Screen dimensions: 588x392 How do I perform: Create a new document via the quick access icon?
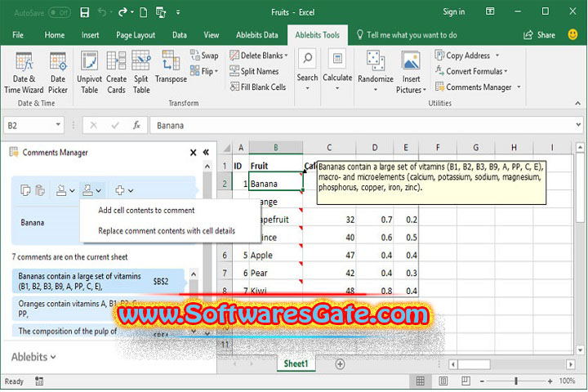coord(143,12)
